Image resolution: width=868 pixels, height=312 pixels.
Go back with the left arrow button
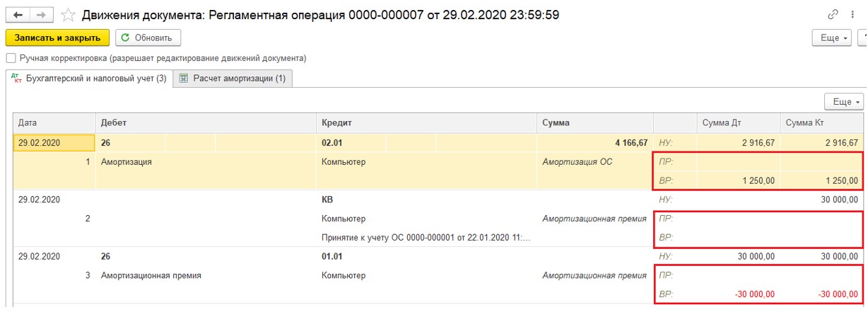[x=18, y=14]
